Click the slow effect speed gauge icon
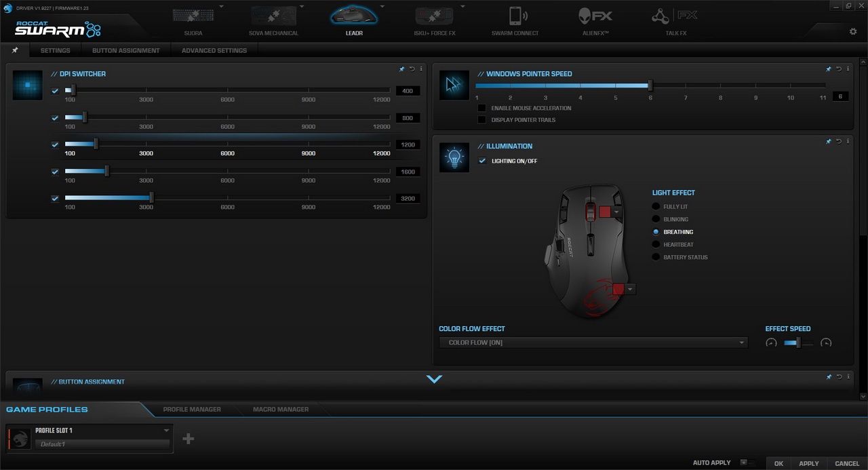The height and width of the screenshot is (470, 868). point(771,342)
